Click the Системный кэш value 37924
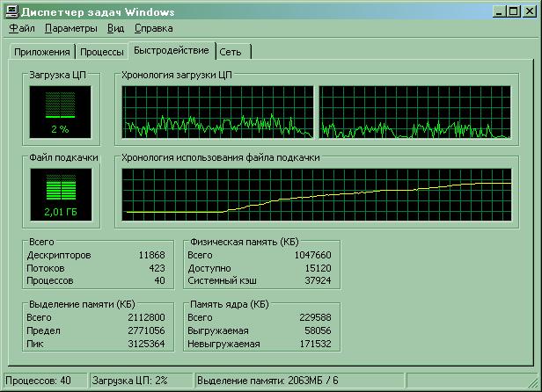This screenshot has width=542, height=392. point(318,280)
